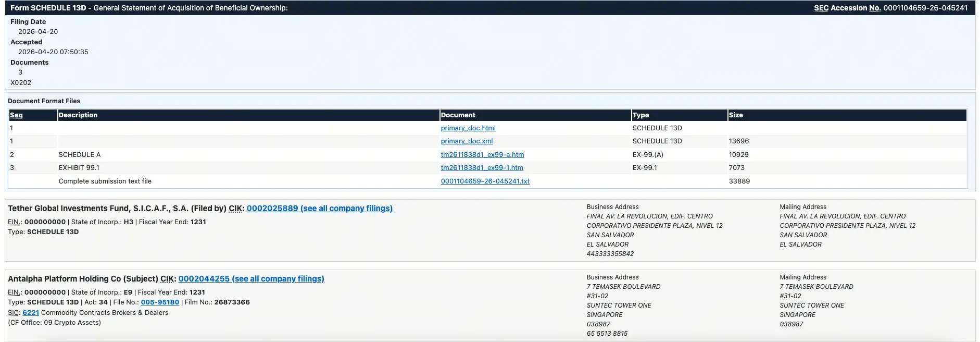Click the X0202 text

click(21, 83)
